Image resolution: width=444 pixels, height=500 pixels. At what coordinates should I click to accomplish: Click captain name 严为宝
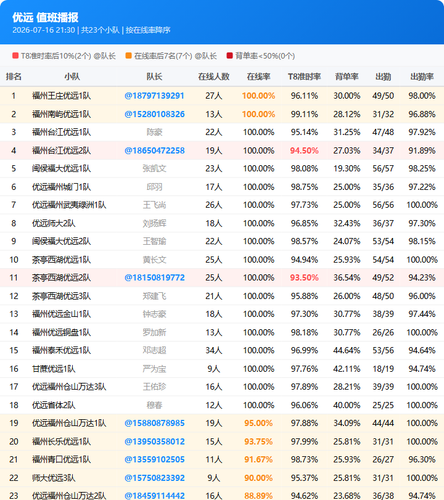point(154,369)
